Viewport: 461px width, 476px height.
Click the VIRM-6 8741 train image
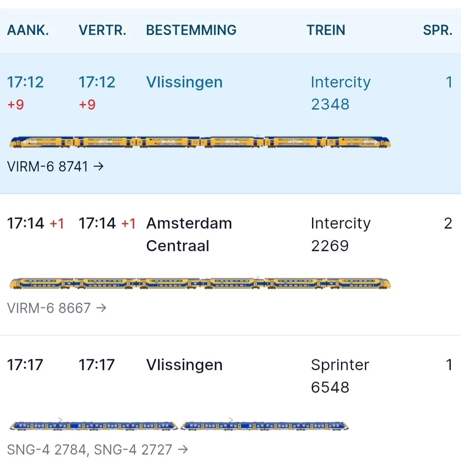(x=200, y=142)
